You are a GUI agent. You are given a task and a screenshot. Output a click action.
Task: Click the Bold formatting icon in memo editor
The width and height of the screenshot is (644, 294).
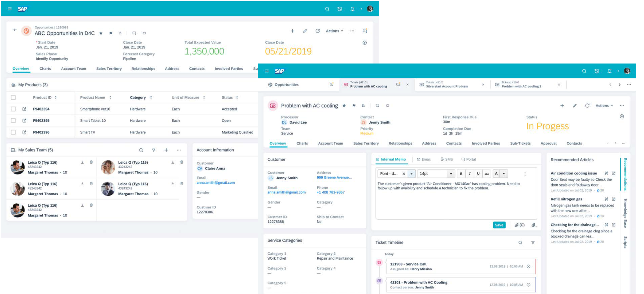tap(461, 174)
